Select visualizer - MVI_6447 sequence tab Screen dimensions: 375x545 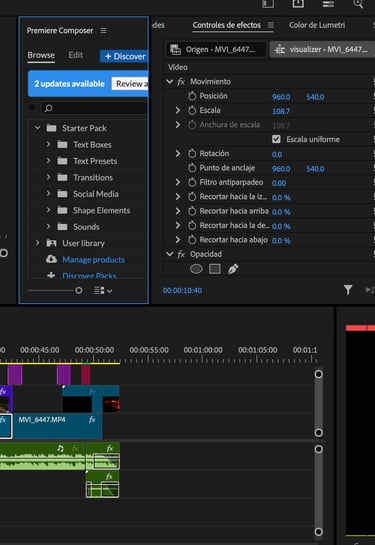pos(322,50)
